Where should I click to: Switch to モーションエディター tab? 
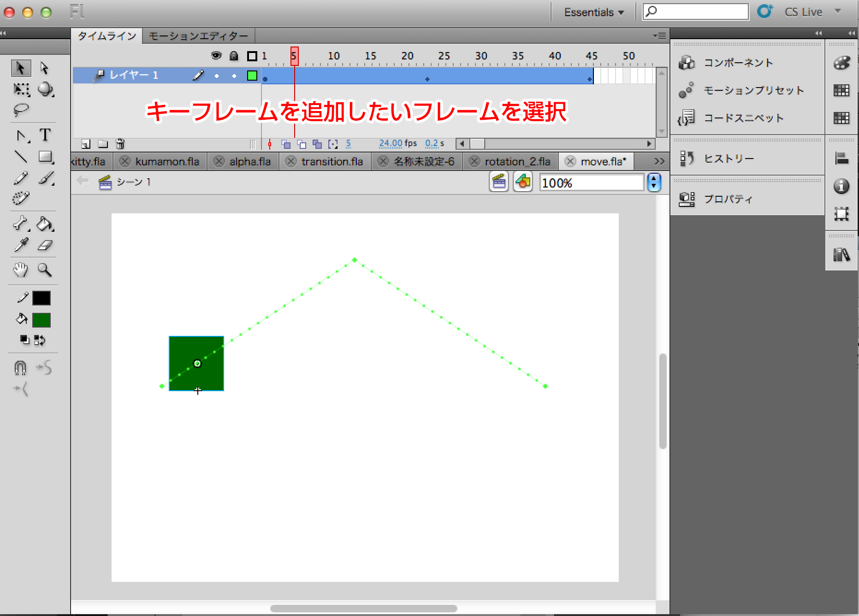click(198, 36)
